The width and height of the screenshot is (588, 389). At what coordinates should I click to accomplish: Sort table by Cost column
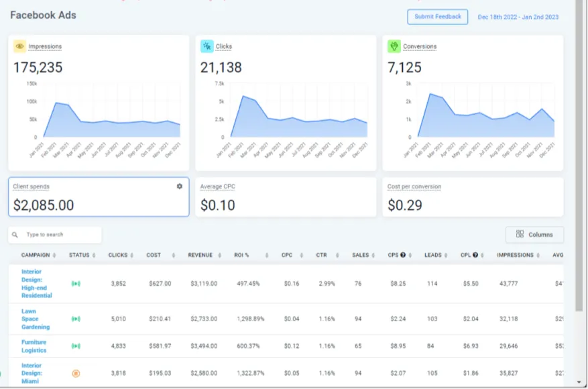(x=173, y=256)
